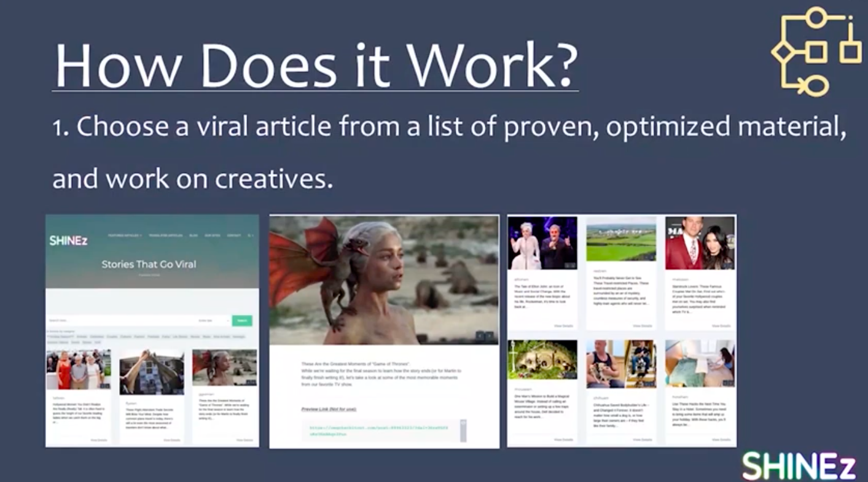
Task: Open the magical mouse village thumbnail
Action: pos(542,360)
